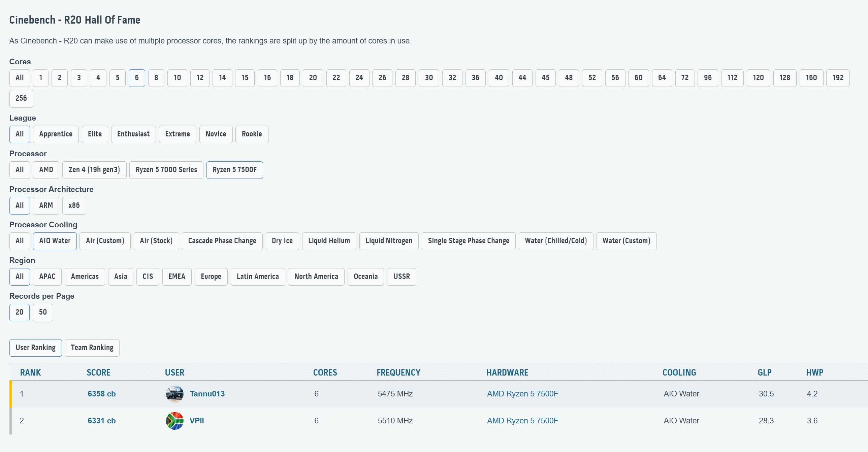Screen dimensions: 868x452
Task: Filter region by Latin America
Action: [258, 277]
